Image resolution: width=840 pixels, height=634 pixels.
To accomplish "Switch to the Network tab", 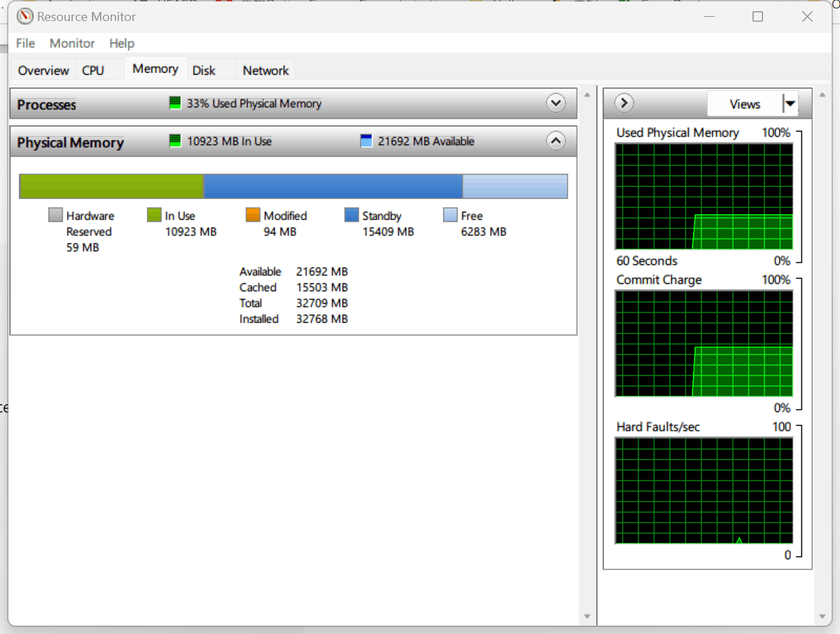I will 265,69.
